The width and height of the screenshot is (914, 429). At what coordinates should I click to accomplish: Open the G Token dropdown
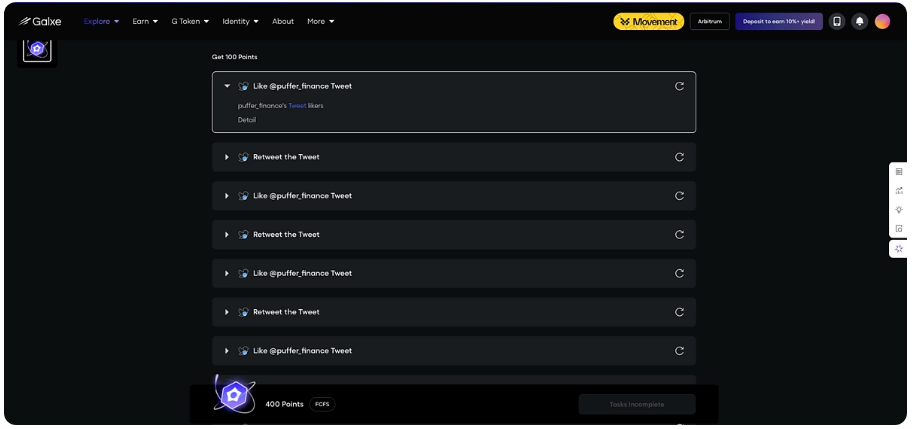pyautogui.click(x=190, y=22)
